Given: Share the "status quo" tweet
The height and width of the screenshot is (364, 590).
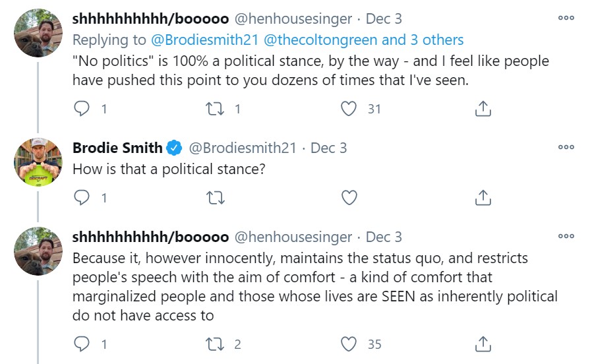Looking at the screenshot, I should coord(483,344).
